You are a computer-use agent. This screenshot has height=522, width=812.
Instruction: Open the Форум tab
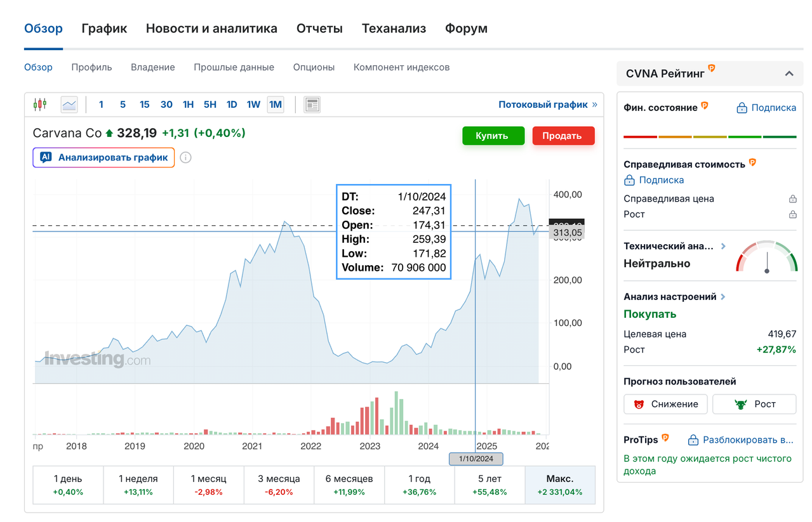[x=466, y=29]
